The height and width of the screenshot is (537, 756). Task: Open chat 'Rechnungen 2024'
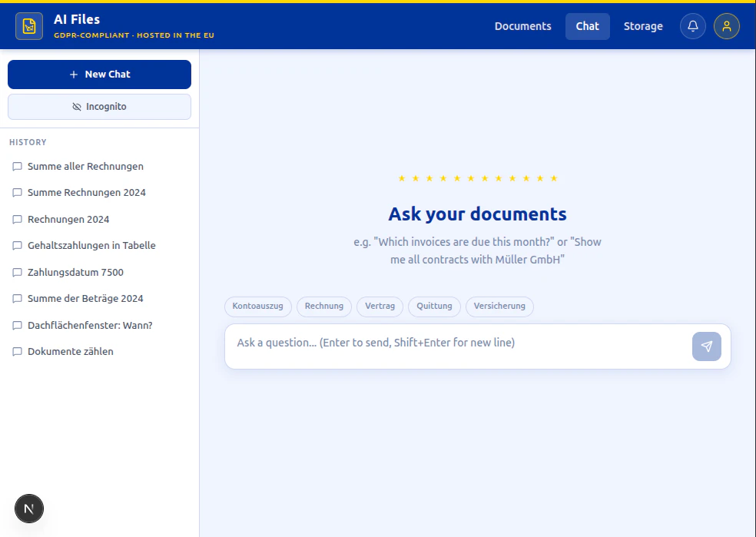pos(99,219)
